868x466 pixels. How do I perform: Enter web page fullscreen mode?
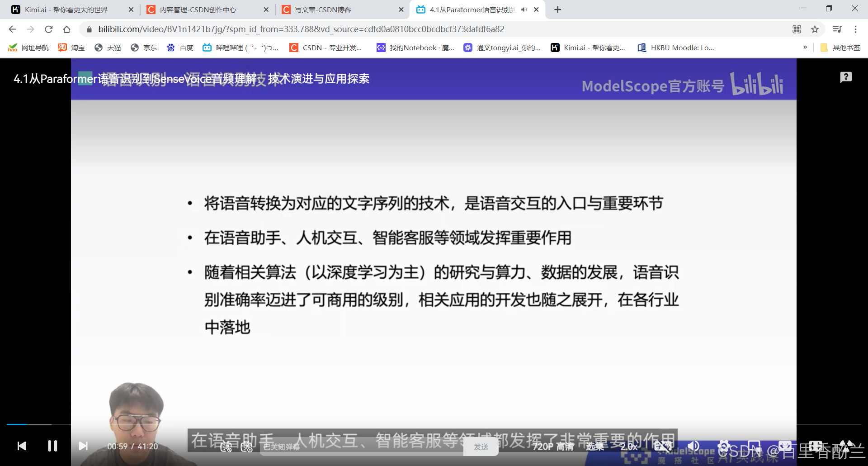816,446
